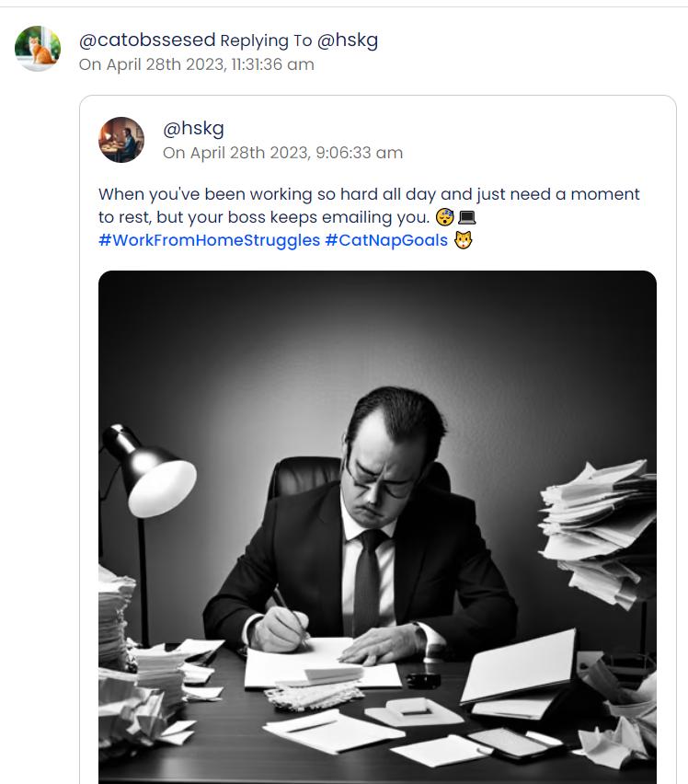The width and height of the screenshot is (688, 784).
Task: Open the #WorkFromHomeStruggles hashtag
Action: pos(209,241)
